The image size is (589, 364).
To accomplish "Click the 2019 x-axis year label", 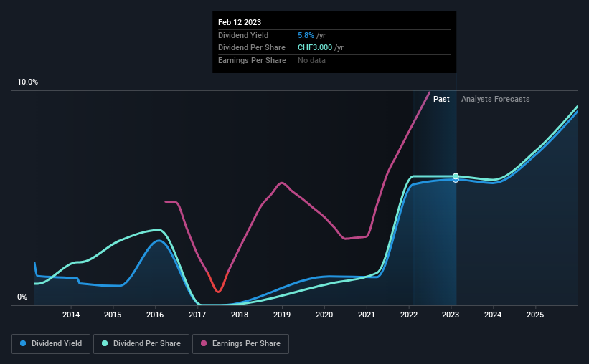I will pos(282,315).
